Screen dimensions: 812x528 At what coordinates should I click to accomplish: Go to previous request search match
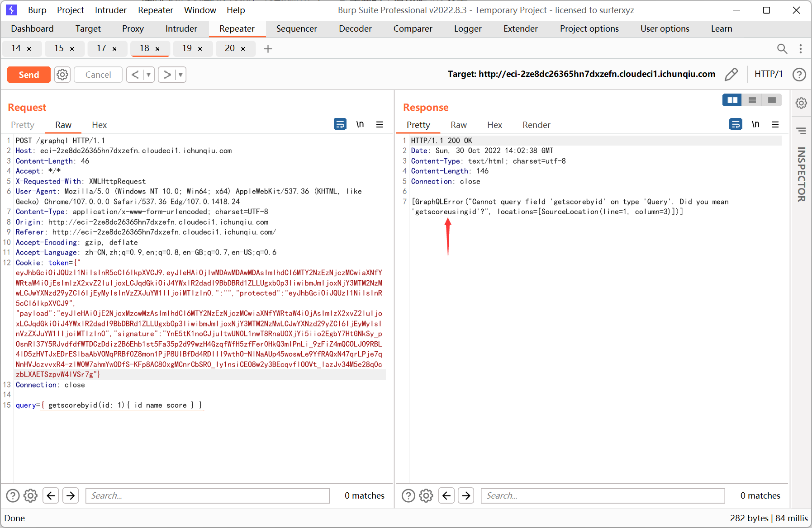[51, 496]
